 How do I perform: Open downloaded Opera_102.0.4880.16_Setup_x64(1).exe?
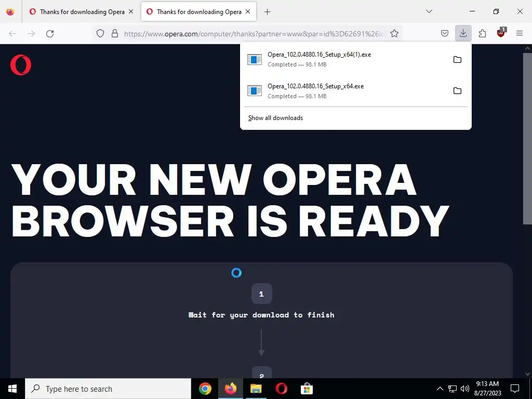point(345,59)
